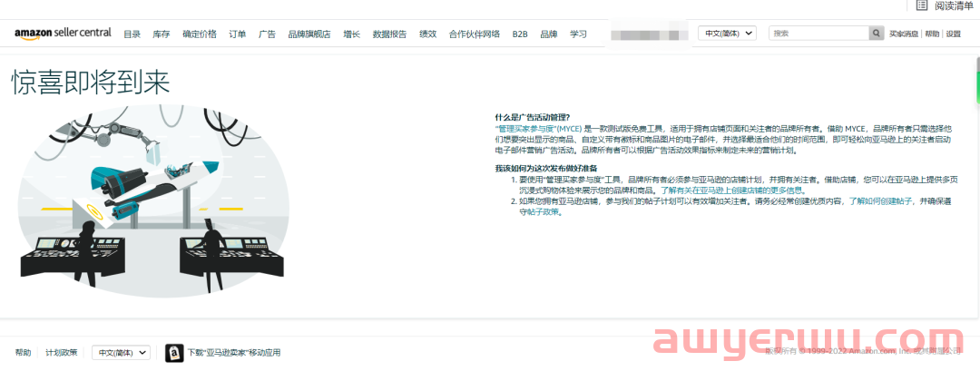Screen dimensions: 980x371
Task: Select the B2B menu item
Action: (x=520, y=34)
